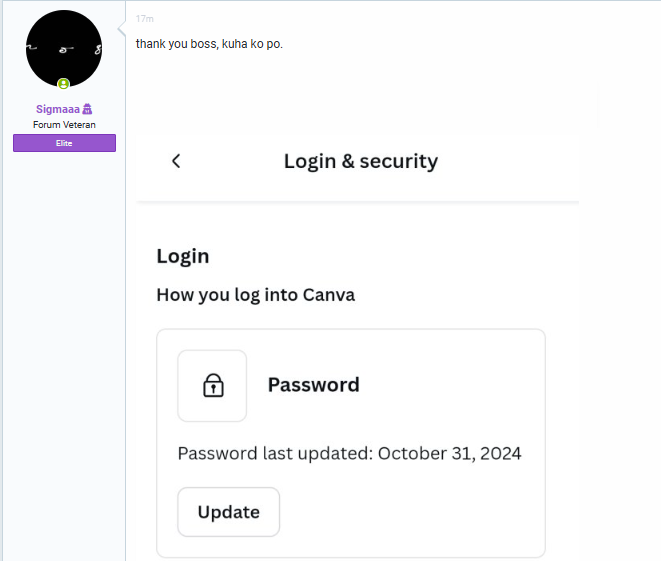This screenshot has height=561, width=661.
Task: Click the Password card container
Action: click(x=351, y=443)
